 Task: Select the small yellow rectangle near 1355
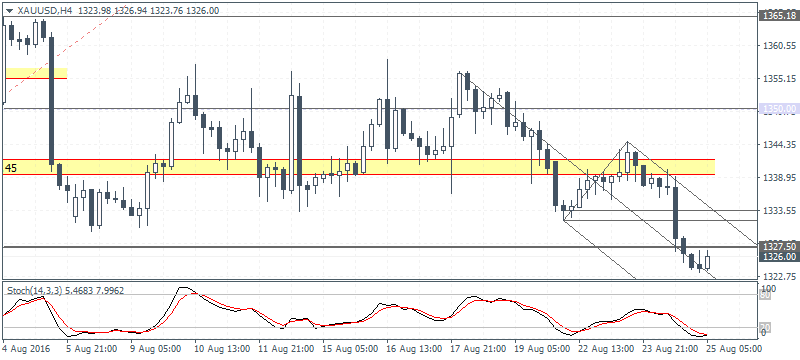(36, 73)
